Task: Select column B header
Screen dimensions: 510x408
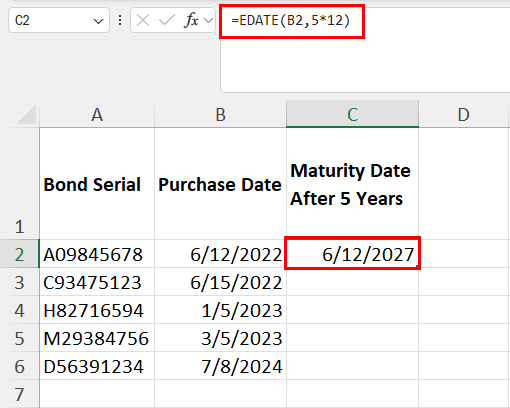Action: tap(220, 114)
